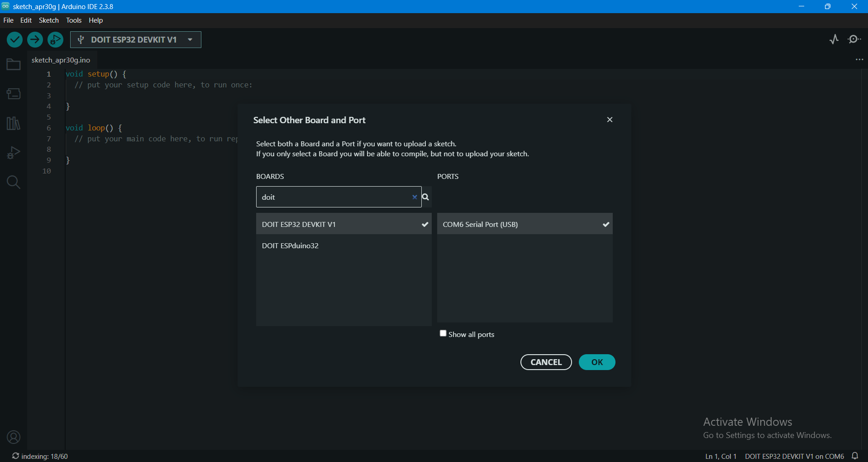Screen dimensions: 868x462
Task: Click the void setup() code line
Action: point(96,74)
